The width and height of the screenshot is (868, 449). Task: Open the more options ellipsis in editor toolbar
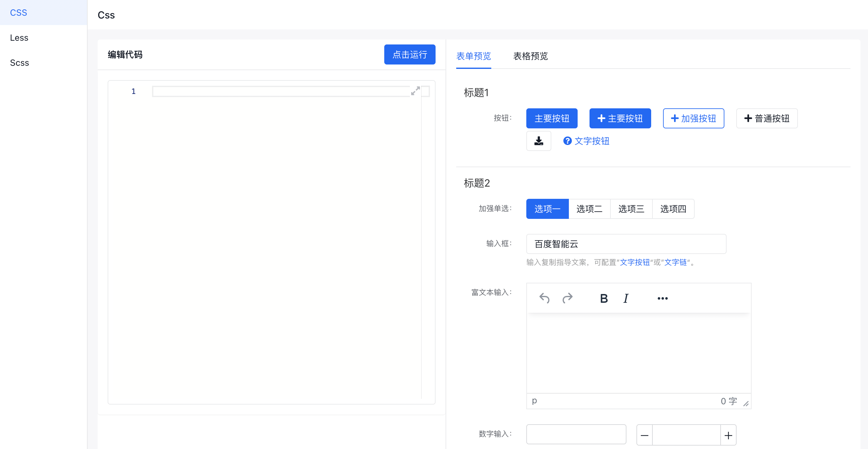[x=662, y=298]
